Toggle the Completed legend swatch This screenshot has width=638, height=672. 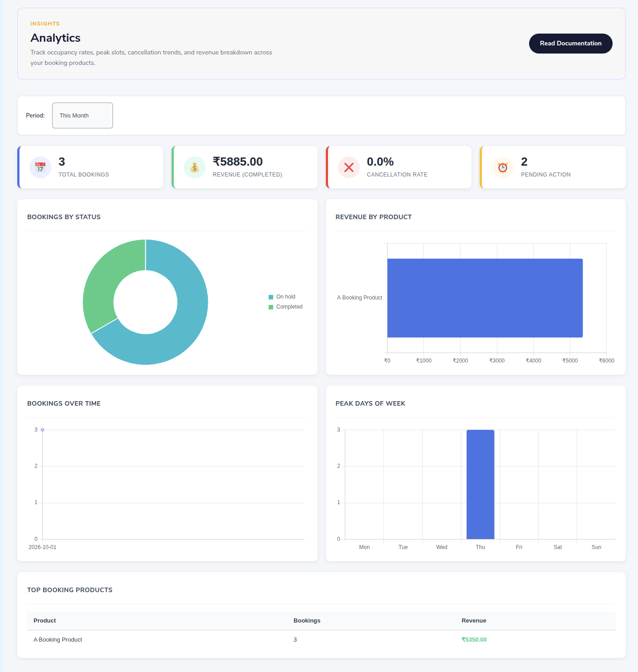click(271, 307)
